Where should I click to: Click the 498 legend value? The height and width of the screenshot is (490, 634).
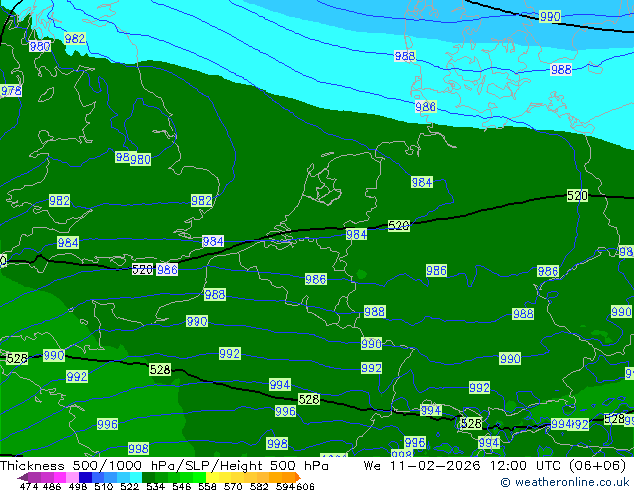pos(78,486)
